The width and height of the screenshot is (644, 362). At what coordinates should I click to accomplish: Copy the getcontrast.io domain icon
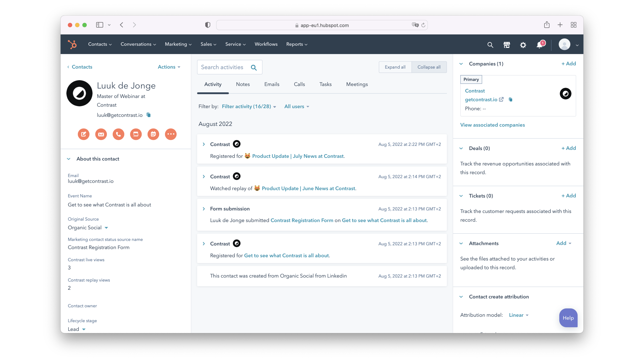(x=511, y=99)
